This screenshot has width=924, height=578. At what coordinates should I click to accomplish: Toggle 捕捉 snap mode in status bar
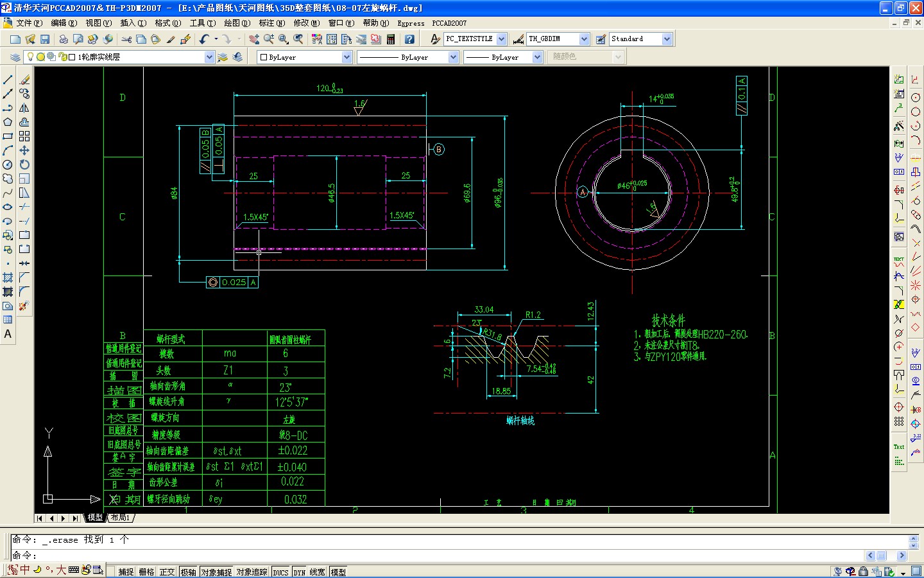point(126,572)
